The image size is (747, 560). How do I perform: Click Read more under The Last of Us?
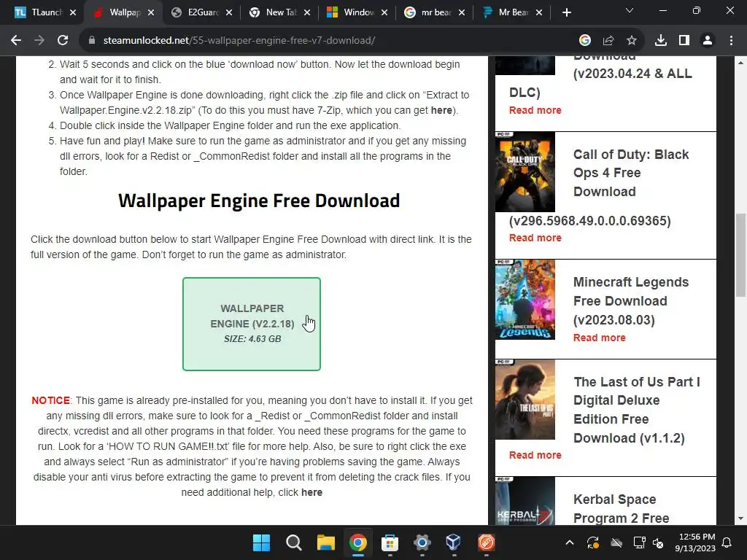pos(535,455)
